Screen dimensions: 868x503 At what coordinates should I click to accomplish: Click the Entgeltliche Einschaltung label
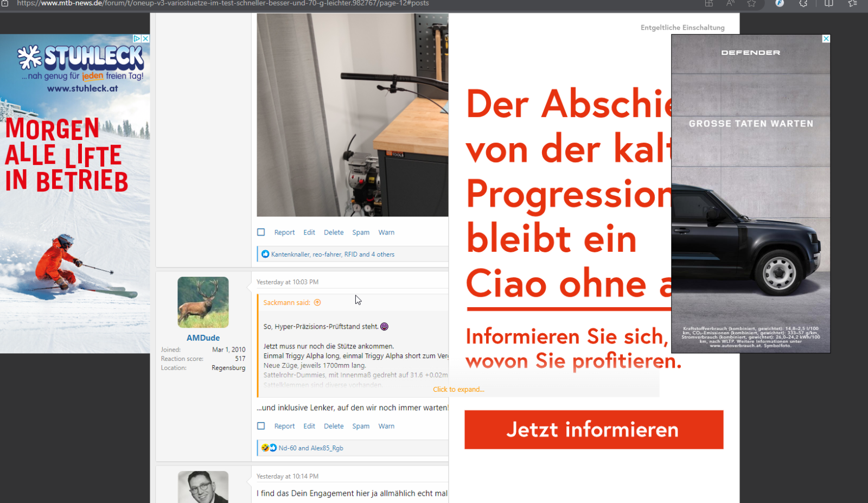click(x=682, y=28)
